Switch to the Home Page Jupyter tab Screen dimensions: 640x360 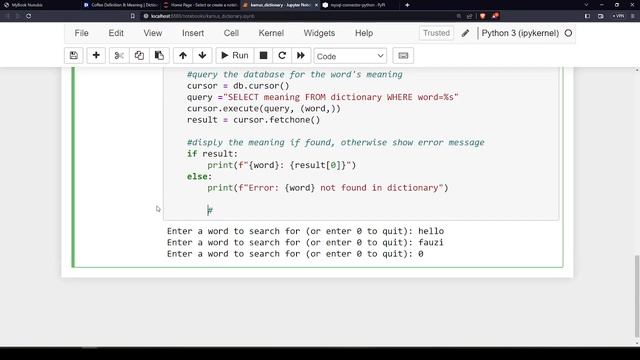pos(200,5)
